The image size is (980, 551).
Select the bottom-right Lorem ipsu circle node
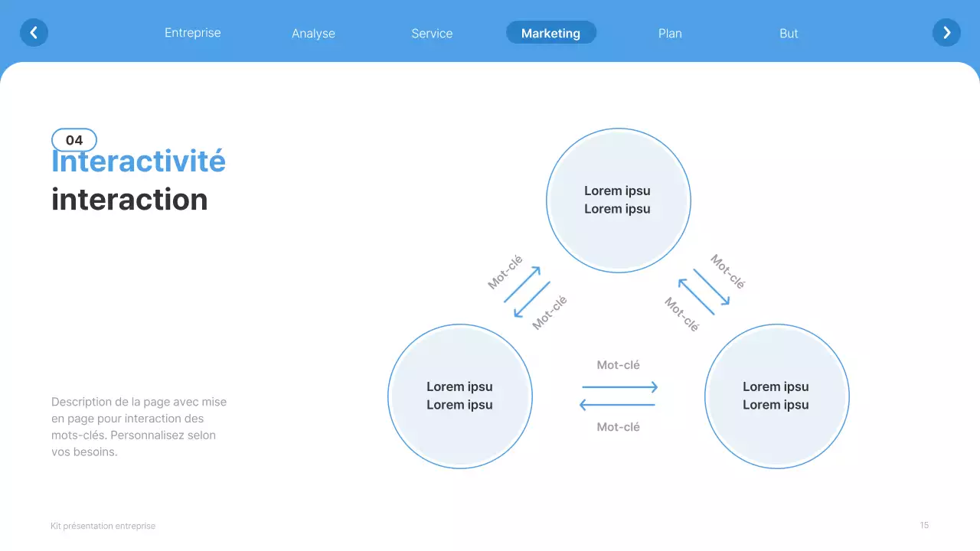[x=777, y=396]
